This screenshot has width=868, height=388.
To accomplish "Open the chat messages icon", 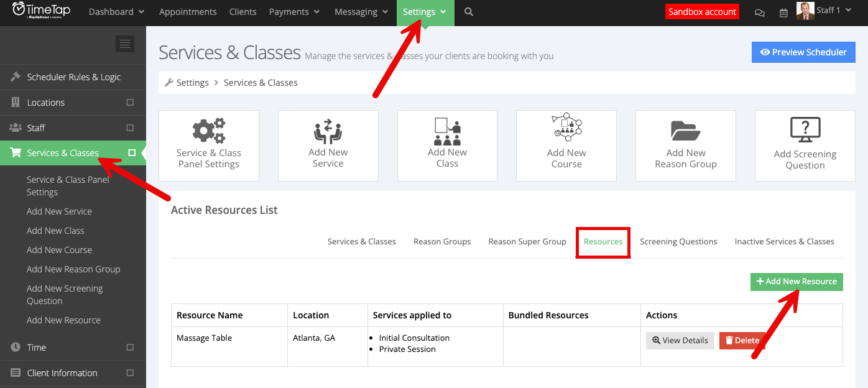I will click(x=759, y=12).
